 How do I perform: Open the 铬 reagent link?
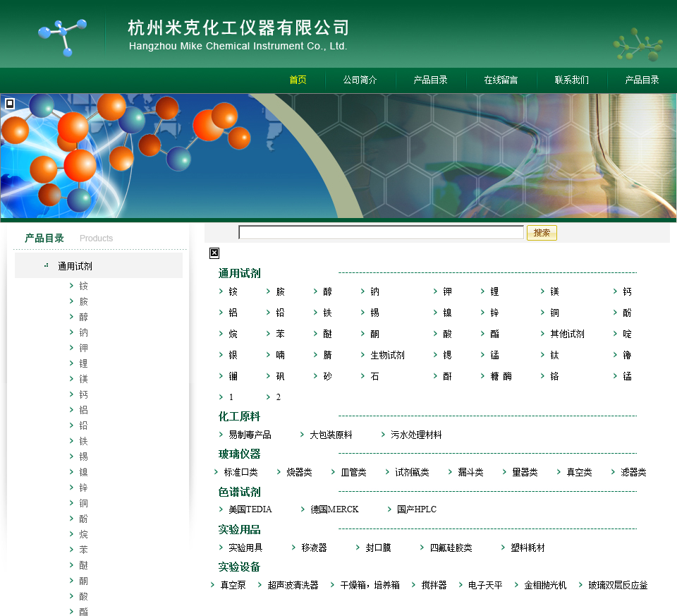[554, 376]
